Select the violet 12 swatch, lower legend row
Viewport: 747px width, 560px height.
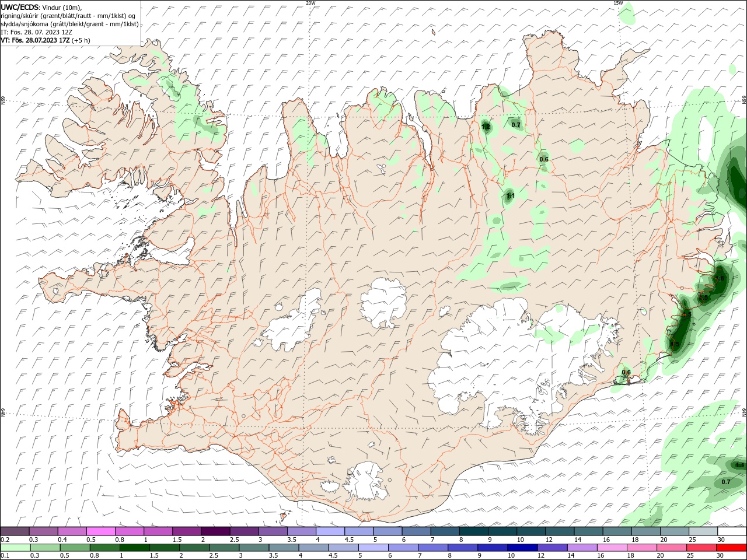point(552,548)
